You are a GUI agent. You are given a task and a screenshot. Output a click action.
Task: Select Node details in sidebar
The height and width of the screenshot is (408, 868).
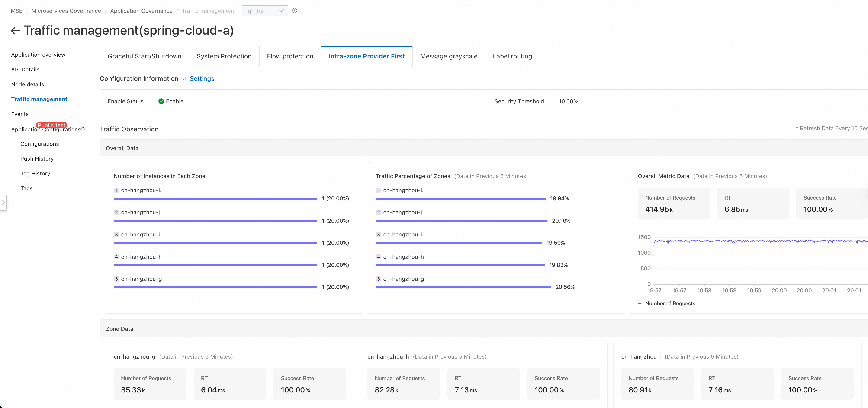pyautogui.click(x=27, y=84)
